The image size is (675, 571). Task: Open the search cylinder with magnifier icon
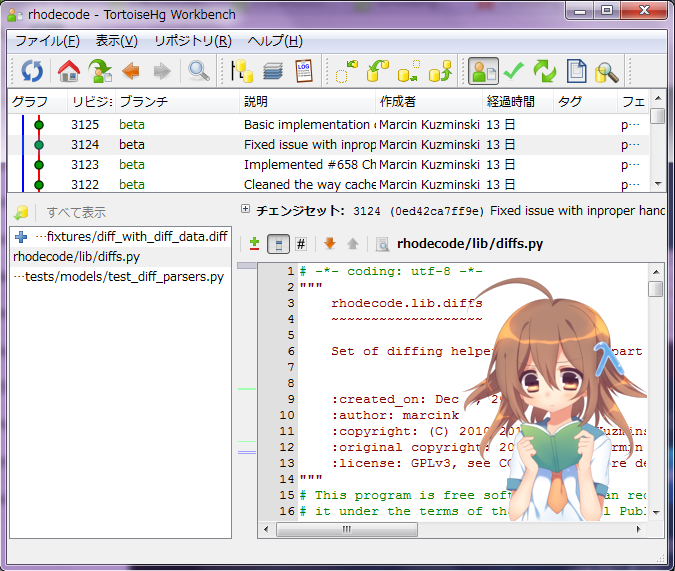607,71
